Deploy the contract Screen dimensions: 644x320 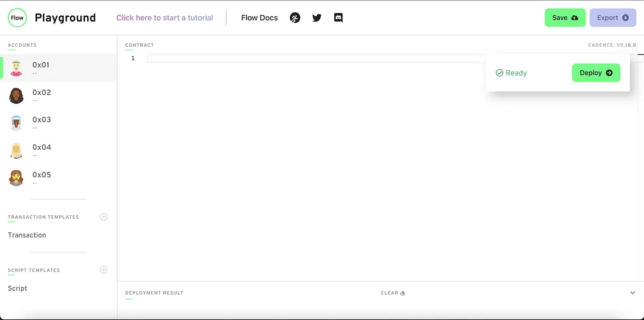595,73
